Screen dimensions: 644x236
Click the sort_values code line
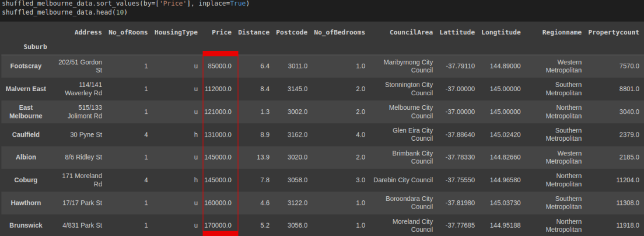[125, 4]
